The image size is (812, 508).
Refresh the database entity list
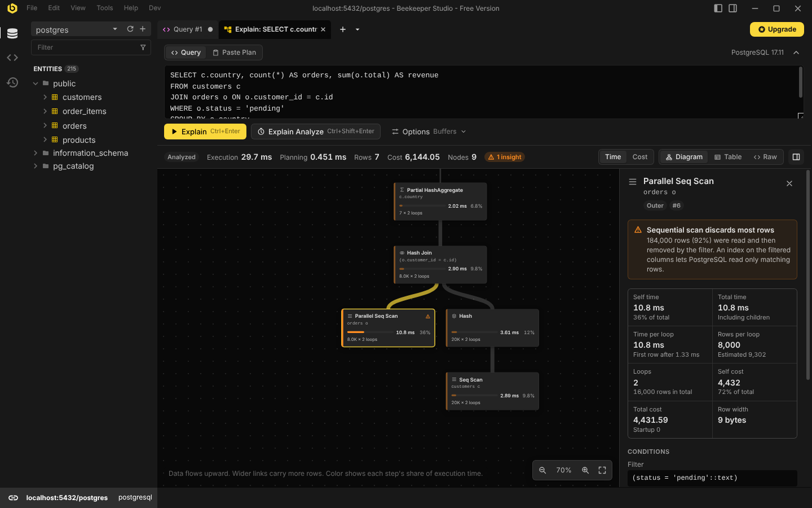point(130,29)
